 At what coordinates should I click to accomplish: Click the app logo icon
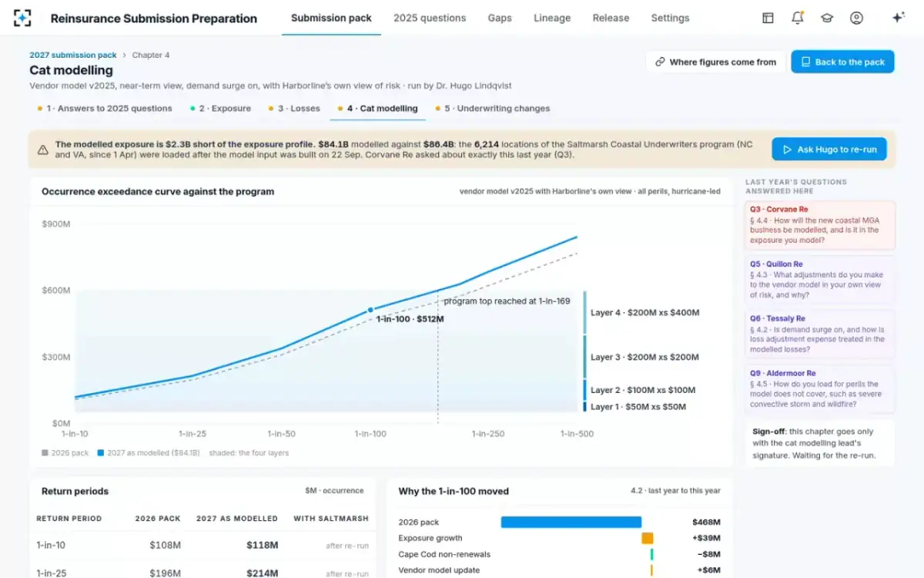[x=23, y=18]
